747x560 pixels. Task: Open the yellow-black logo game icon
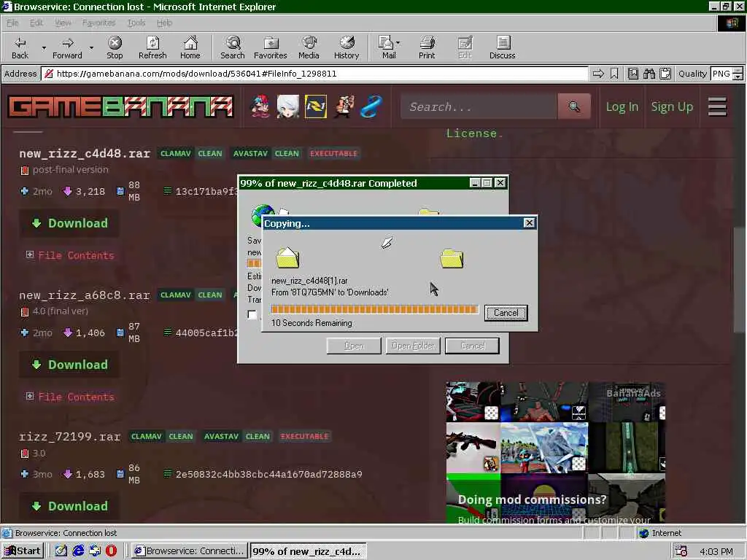315,106
